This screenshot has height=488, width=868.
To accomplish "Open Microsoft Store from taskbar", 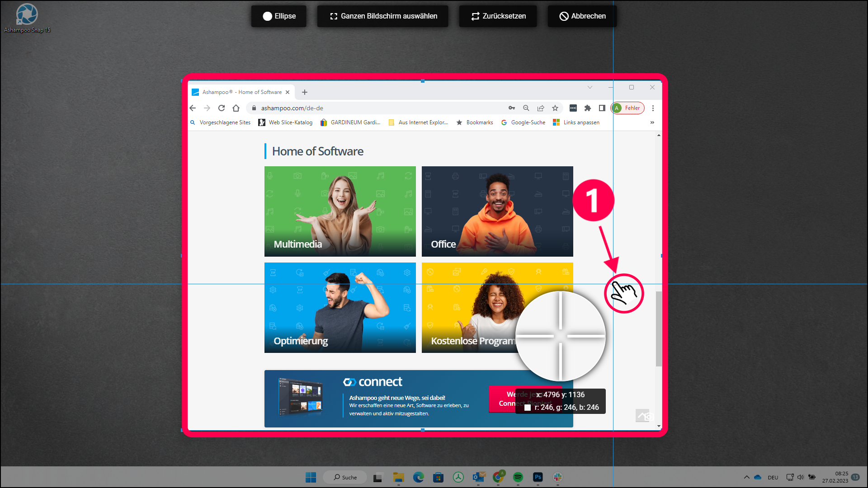I will (438, 477).
